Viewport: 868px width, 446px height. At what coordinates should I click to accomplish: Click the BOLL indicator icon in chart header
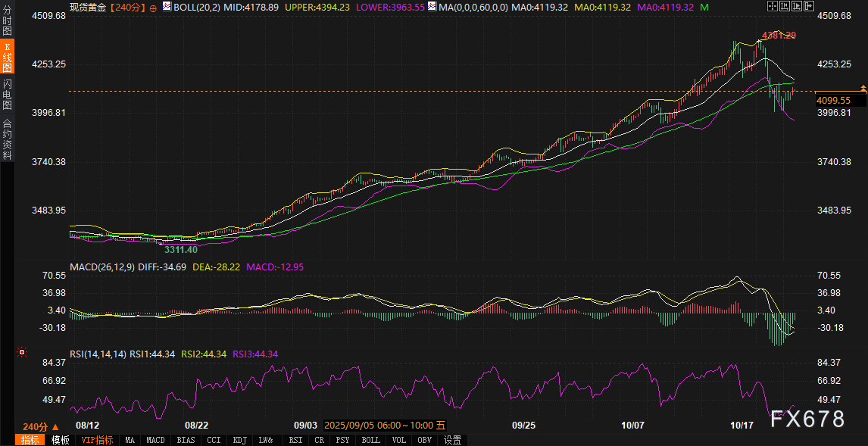(x=167, y=7)
